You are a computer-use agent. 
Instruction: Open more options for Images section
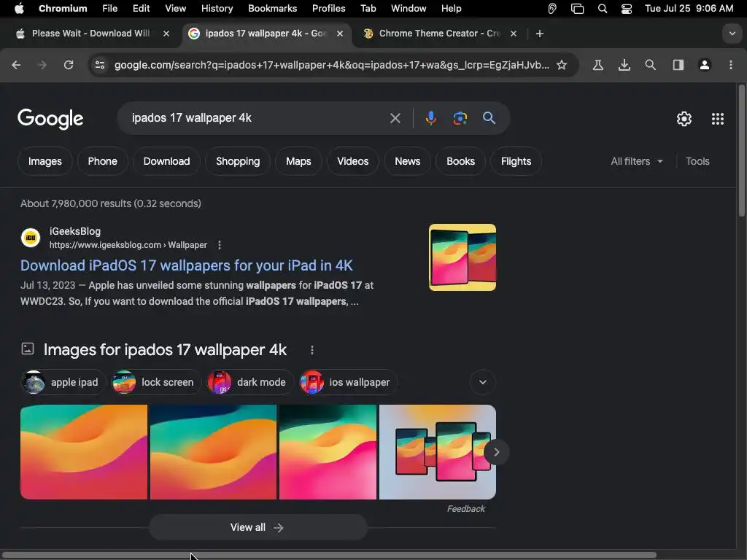pos(312,350)
